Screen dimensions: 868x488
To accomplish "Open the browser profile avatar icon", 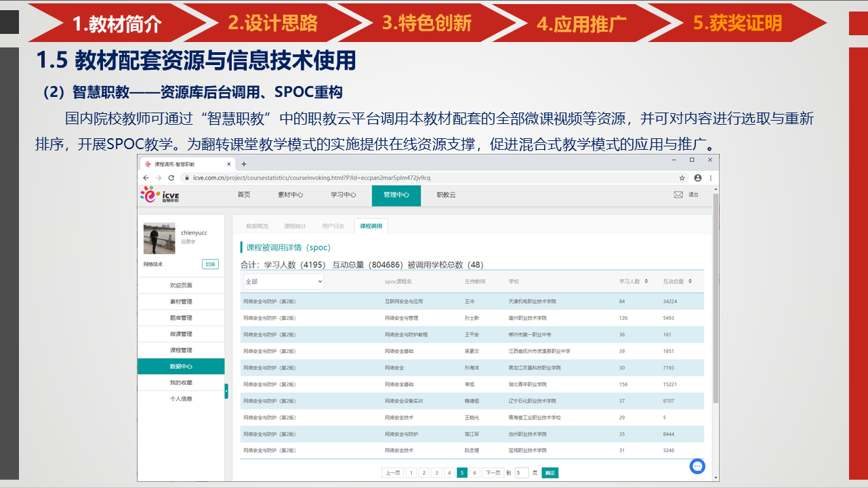I will click(x=698, y=178).
